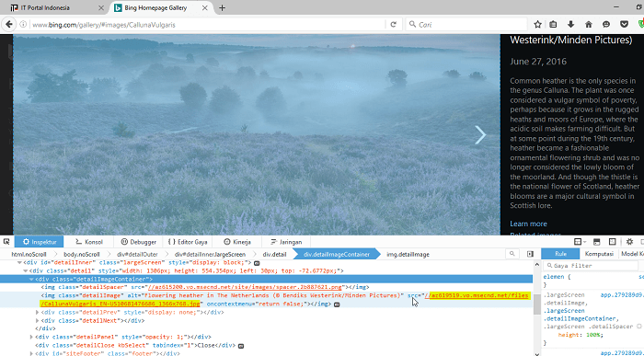644x356 pixels.
Task: Click the Gaya Filter input field
Action: (x=591, y=266)
